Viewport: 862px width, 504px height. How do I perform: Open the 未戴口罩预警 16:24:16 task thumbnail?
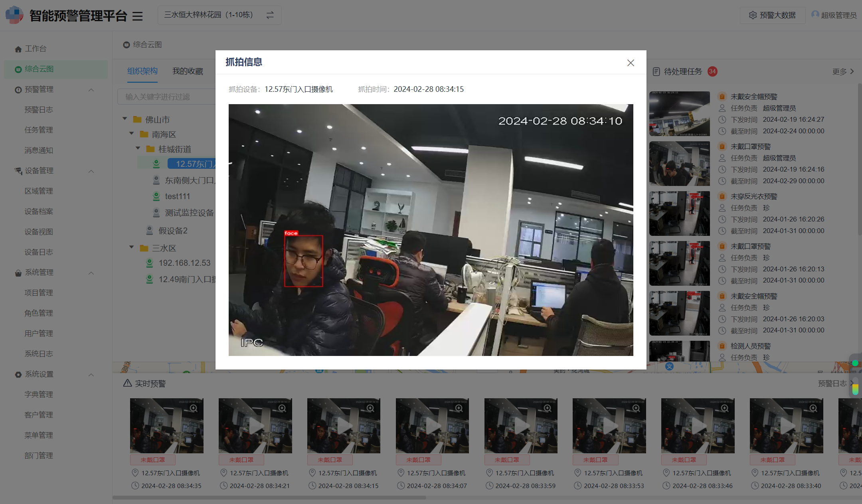point(680,164)
